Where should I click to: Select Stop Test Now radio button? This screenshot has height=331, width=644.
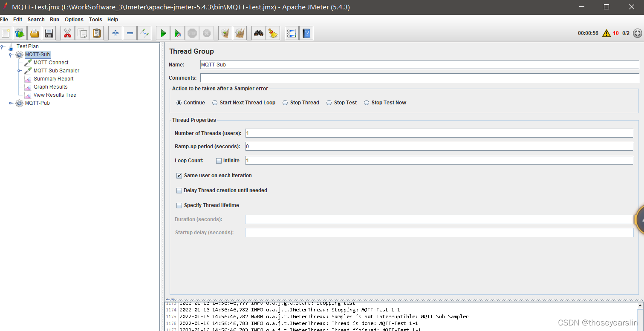(x=367, y=103)
